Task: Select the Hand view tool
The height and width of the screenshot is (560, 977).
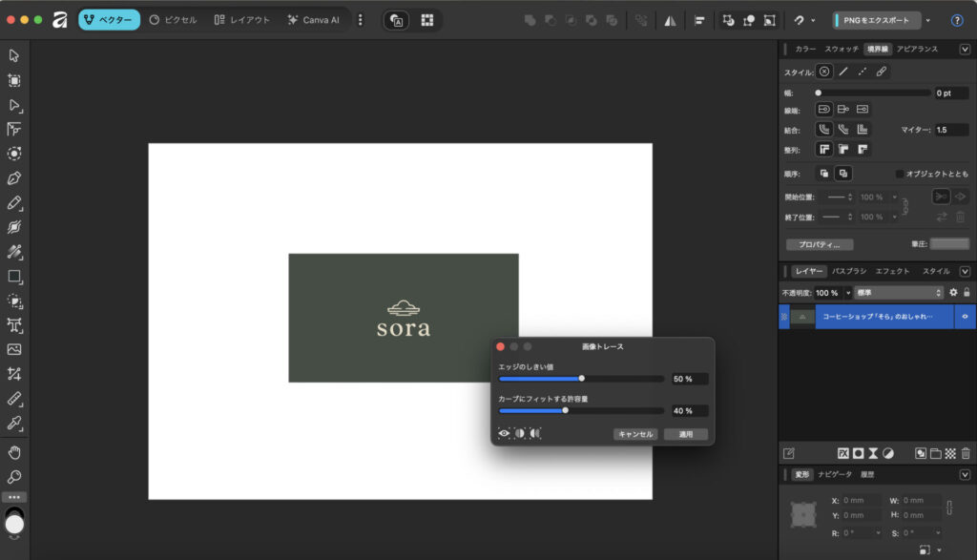Action: point(14,451)
